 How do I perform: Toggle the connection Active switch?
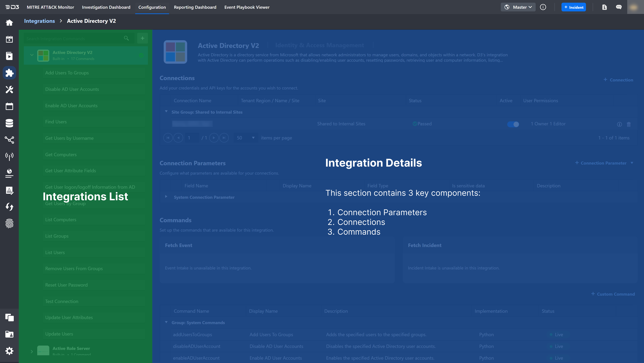point(513,124)
